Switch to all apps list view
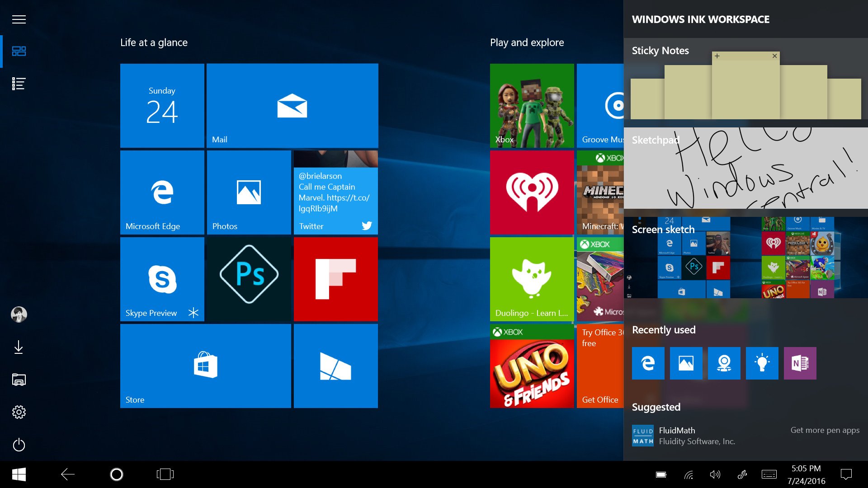 tap(19, 84)
